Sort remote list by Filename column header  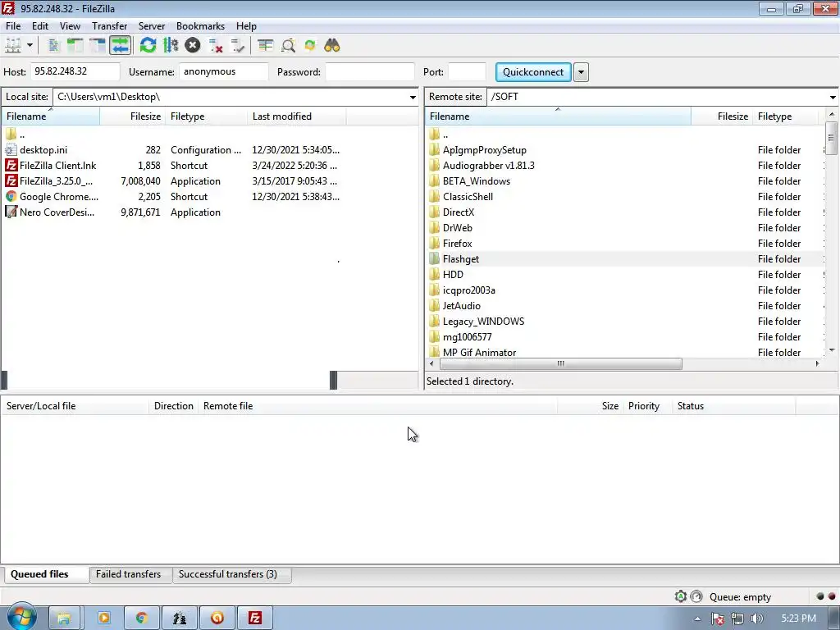point(558,116)
